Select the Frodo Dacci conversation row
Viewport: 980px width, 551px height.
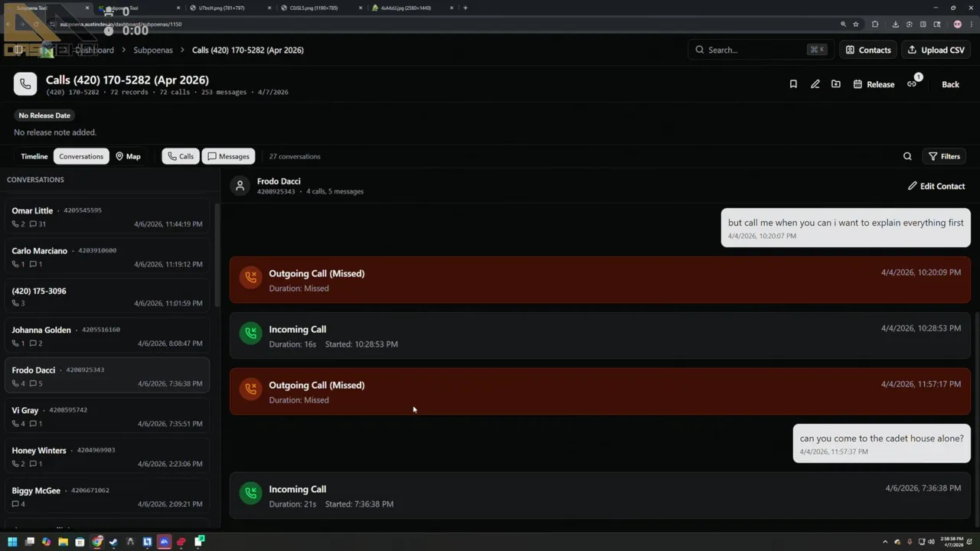point(107,377)
